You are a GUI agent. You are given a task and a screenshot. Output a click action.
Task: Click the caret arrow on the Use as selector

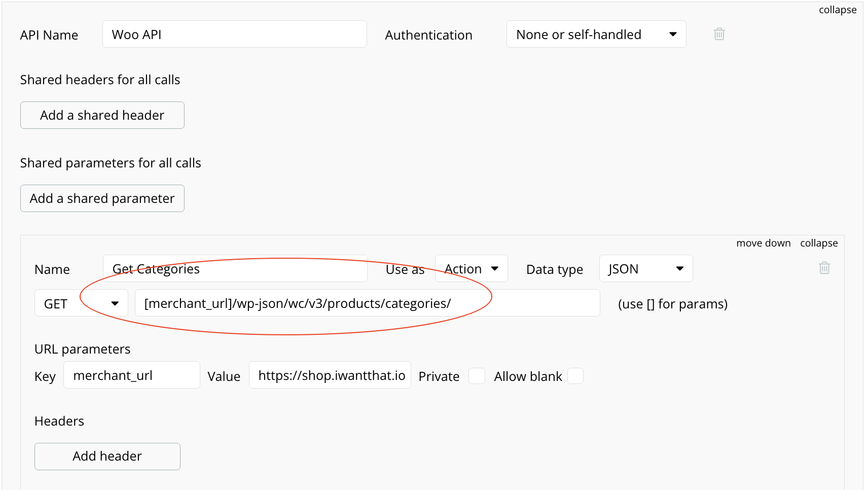pos(496,268)
